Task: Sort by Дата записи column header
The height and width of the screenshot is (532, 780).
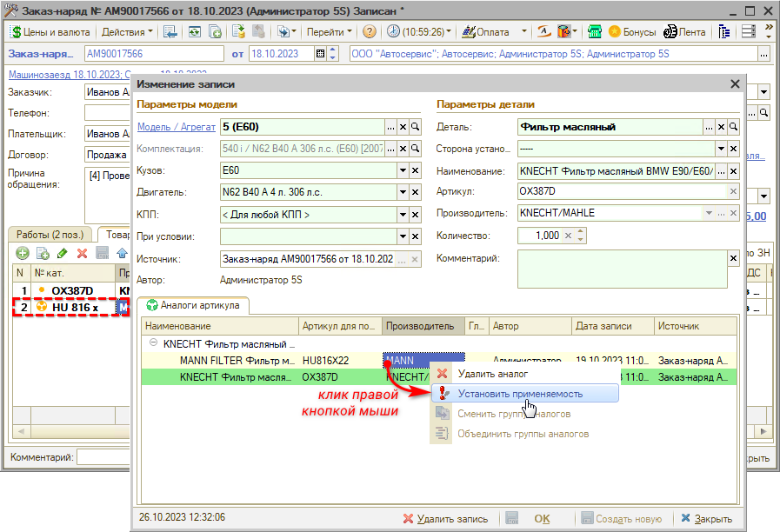Action: [613, 326]
